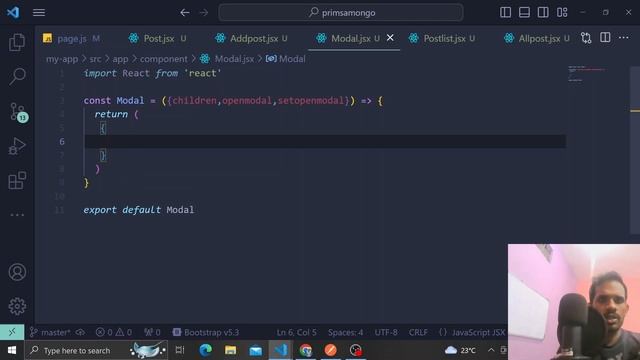Change indentation via Spaces: 4
This screenshot has height=360, width=640.
coord(345,332)
